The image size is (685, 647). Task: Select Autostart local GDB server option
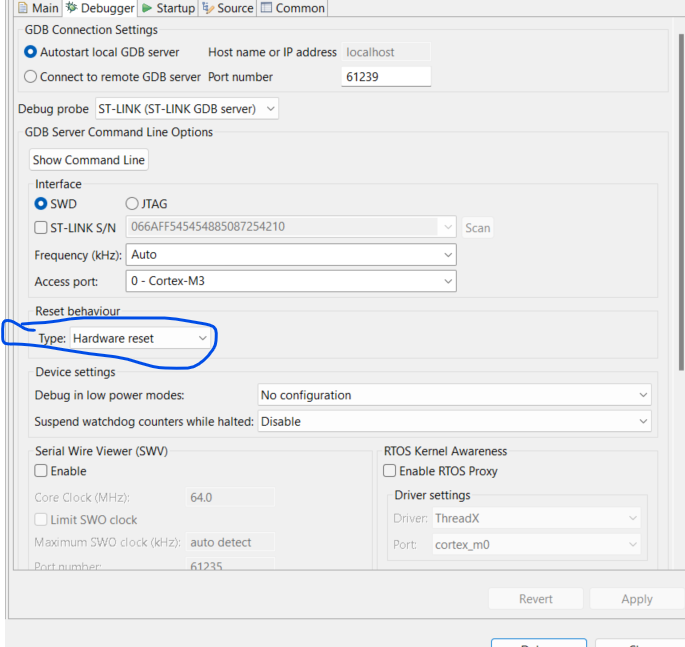coord(31,52)
